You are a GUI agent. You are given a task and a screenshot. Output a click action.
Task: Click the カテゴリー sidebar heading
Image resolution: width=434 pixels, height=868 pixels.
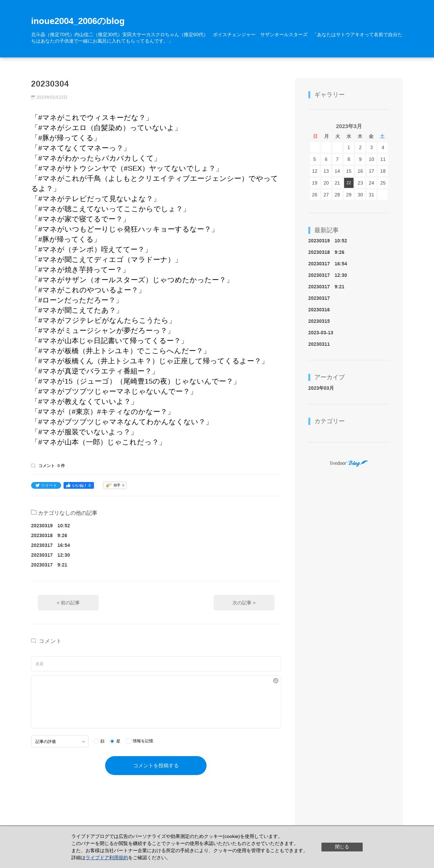coord(330,421)
